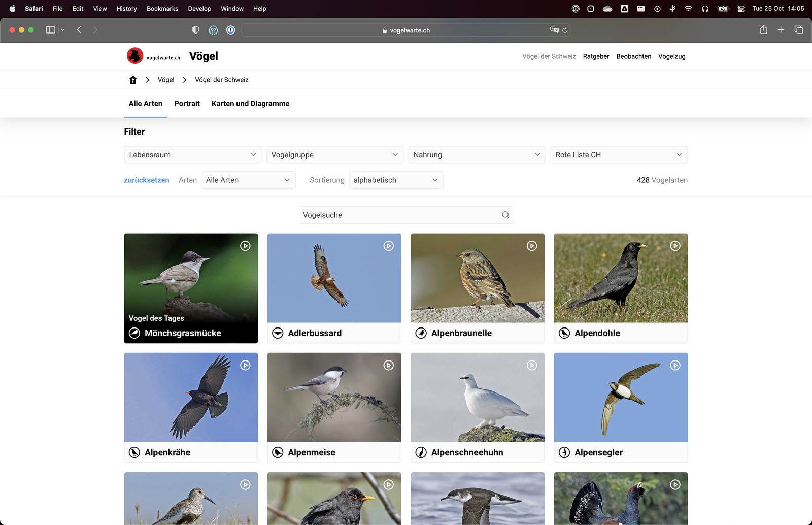Click the bird-group icon beside Alpensegler

tap(564, 452)
